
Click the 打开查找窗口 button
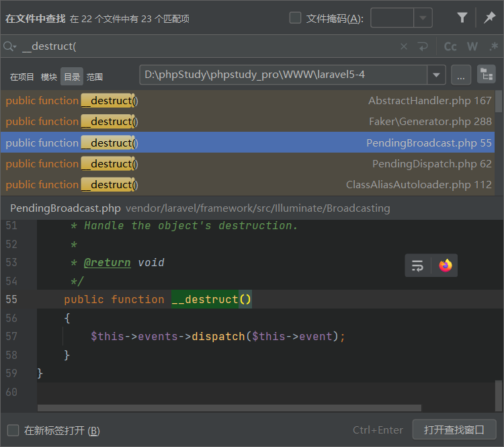point(454,430)
